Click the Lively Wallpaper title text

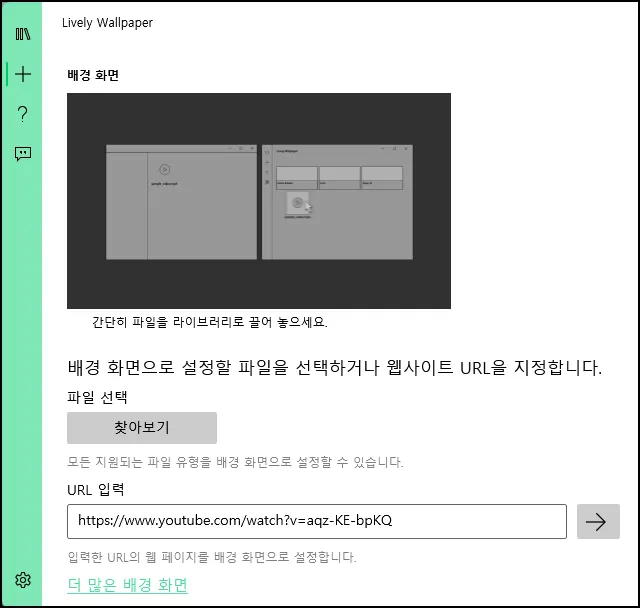pyautogui.click(x=107, y=23)
